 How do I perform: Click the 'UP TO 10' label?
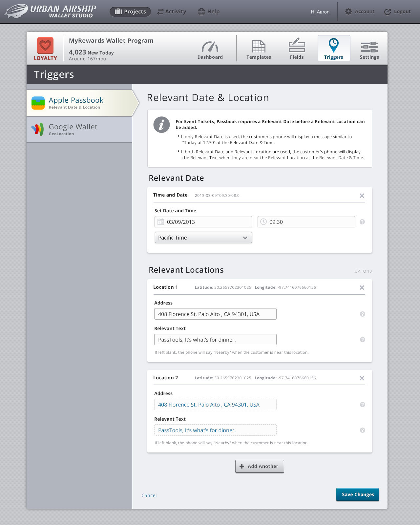click(363, 271)
